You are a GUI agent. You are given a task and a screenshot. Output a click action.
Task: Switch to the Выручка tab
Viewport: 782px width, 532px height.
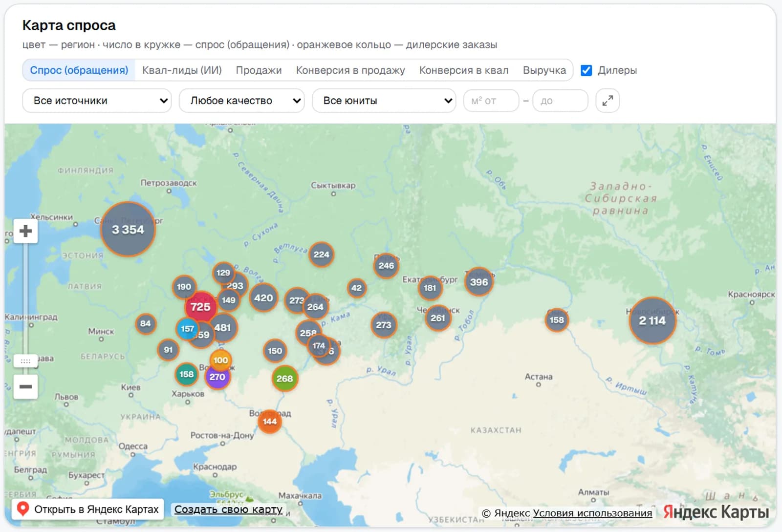544,70
